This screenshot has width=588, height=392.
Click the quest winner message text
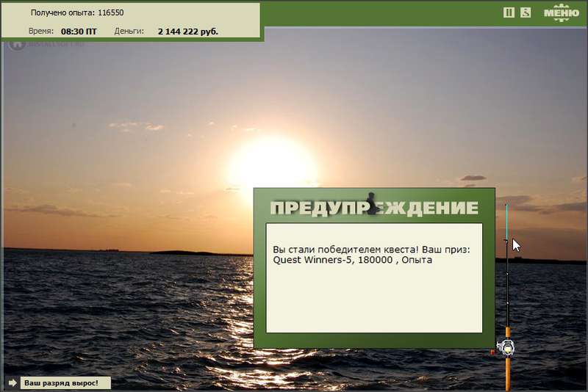371,255
